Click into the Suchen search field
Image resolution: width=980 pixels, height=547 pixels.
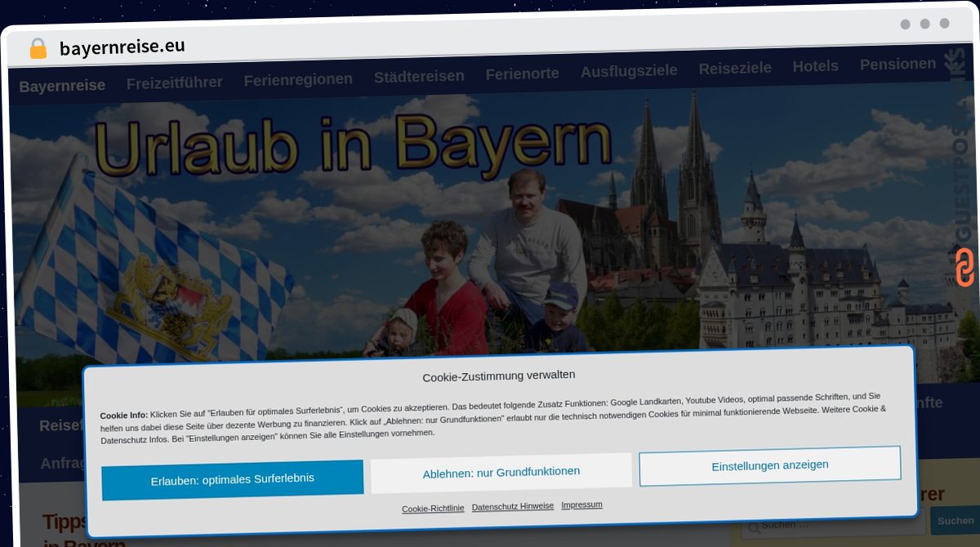(833, 525)
